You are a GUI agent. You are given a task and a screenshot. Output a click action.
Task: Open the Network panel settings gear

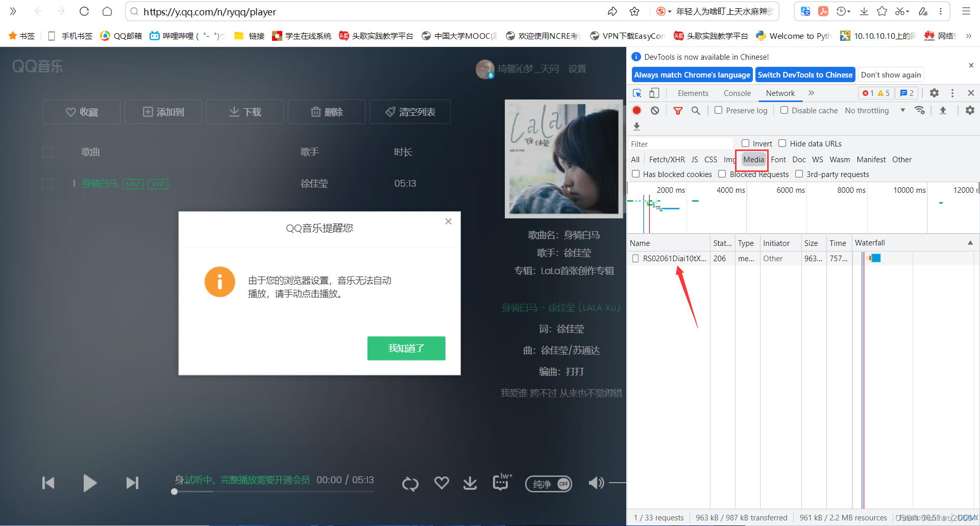[x=970, y=110]
